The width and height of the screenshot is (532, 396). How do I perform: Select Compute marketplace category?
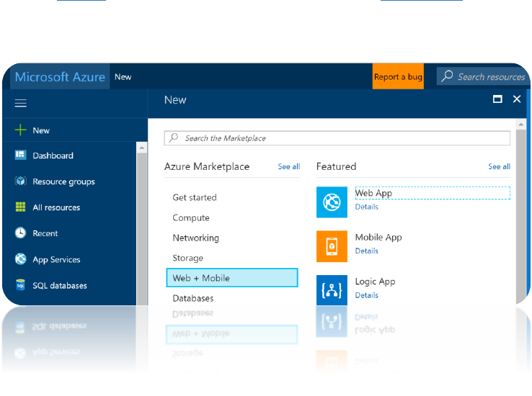[x=191, y=218]
